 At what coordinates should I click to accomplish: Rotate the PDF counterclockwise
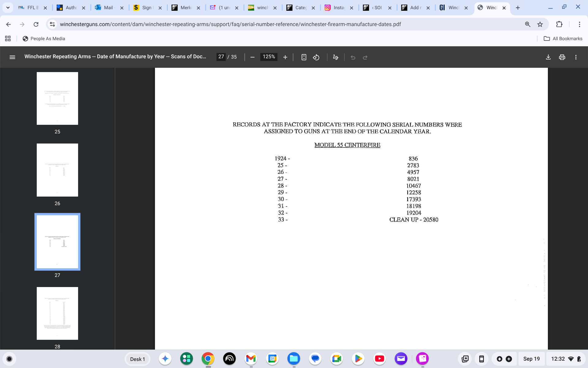click(x=316, y=57)
